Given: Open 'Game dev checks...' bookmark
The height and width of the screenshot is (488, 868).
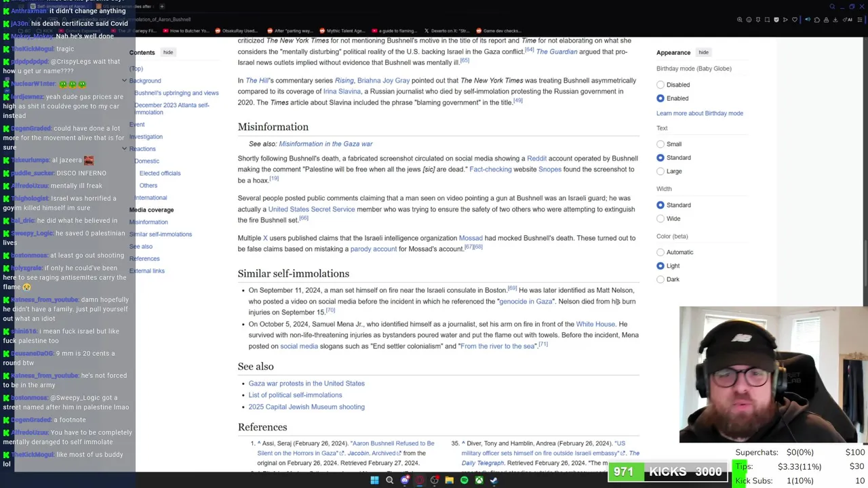Looking at the screenshot, I should coord(498,30).
